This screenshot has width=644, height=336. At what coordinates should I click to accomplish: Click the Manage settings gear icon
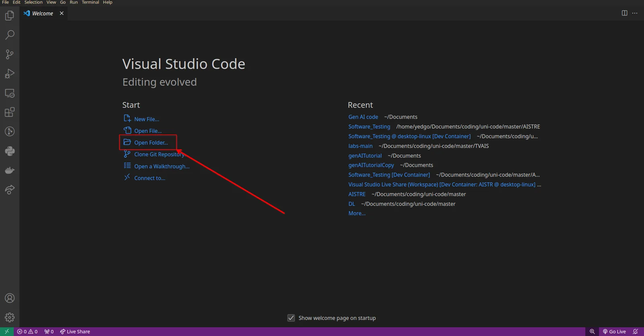(10, 318)
